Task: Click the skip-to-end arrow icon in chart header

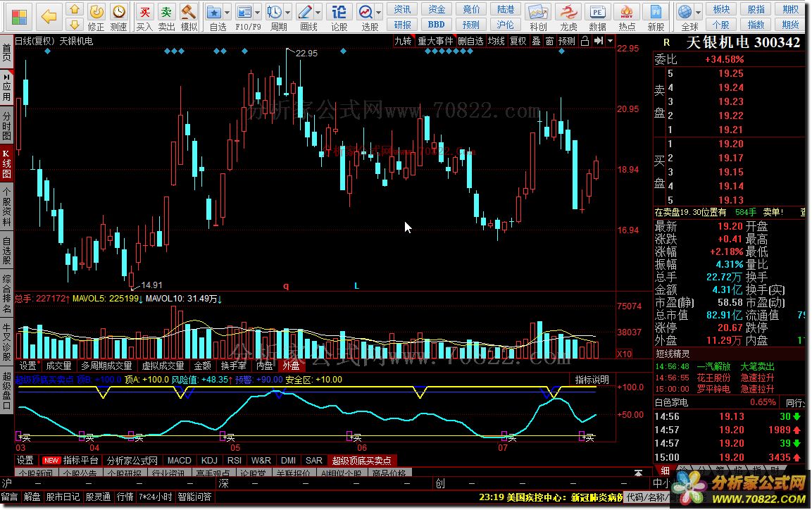Action: click(x=599, y=41)
